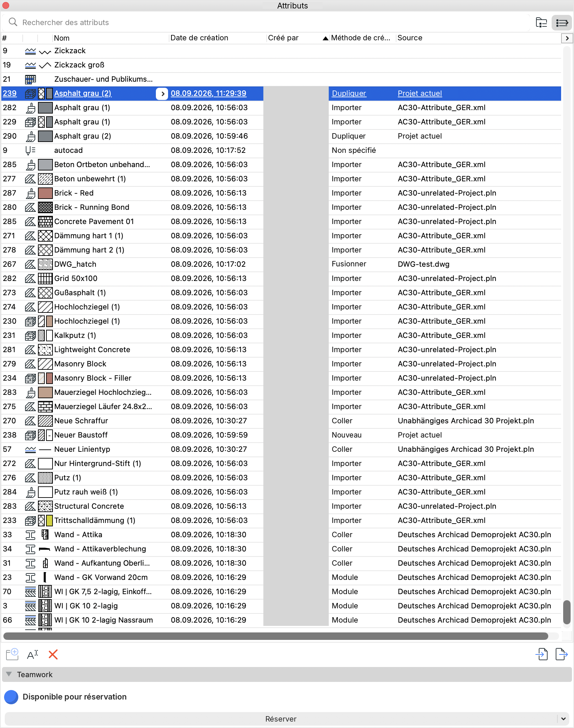574x728 pixels.
Task: Show more columns with header chevron
Action: 567,38
